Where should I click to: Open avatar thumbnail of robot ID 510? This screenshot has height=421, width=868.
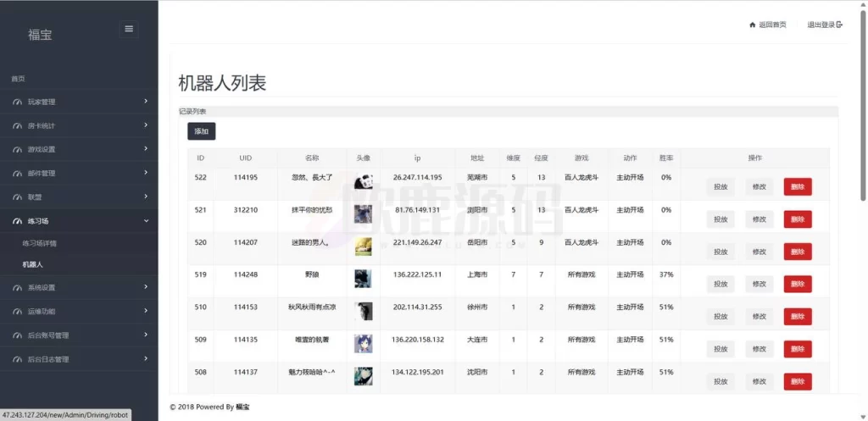tap(363, 311)
